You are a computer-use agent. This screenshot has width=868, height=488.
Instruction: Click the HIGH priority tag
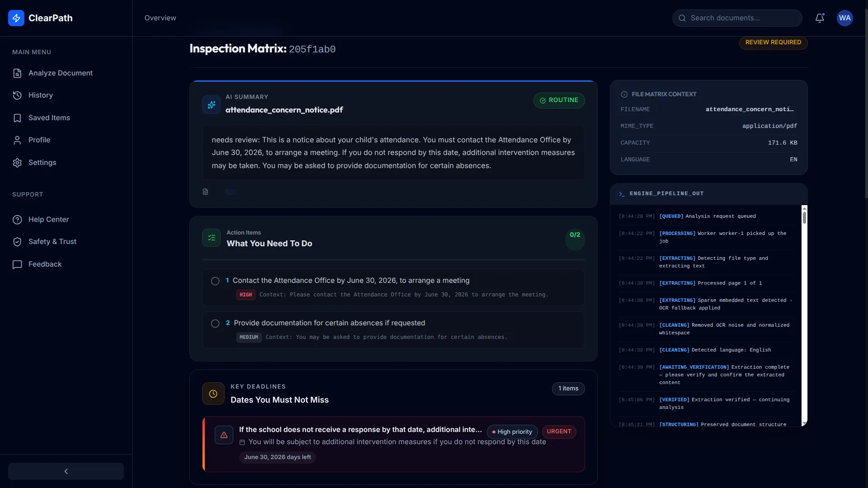pos(245,295)
